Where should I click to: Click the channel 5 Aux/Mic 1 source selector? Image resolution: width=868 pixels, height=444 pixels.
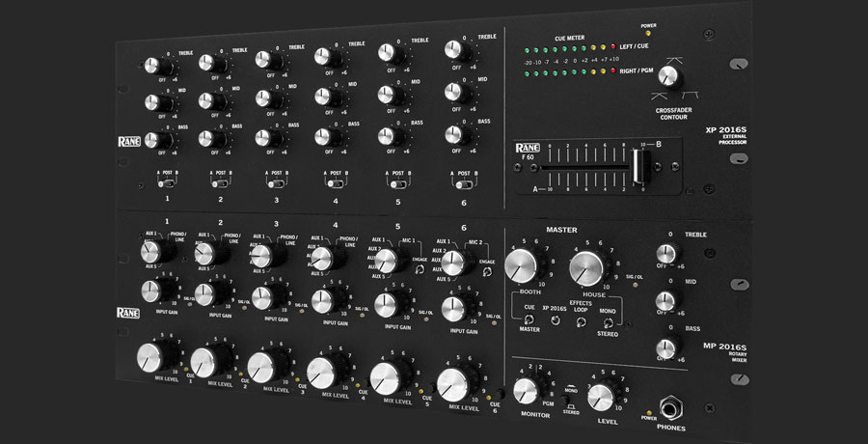386,260
